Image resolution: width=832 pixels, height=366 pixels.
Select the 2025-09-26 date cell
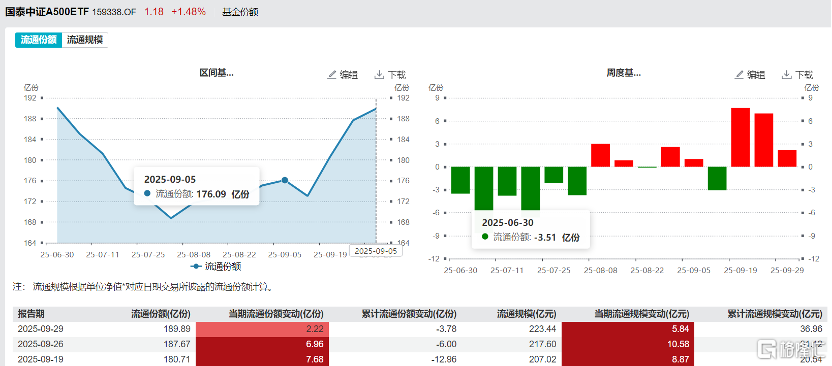(39, 344)
